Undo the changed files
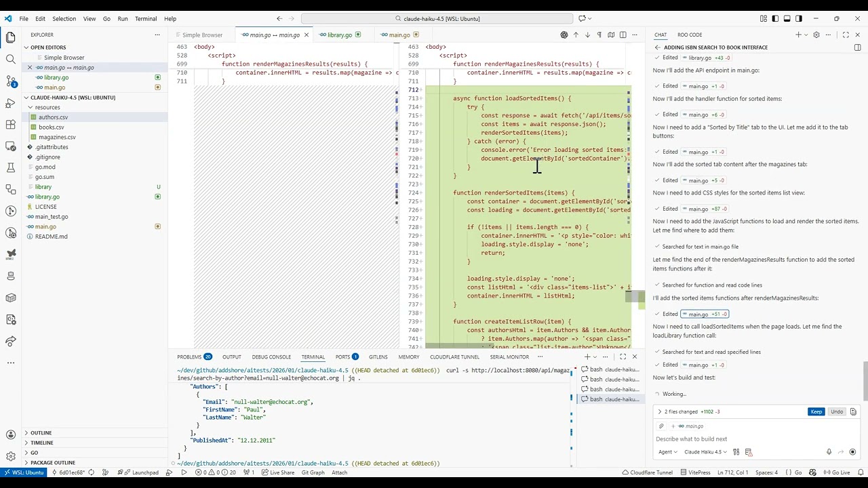The height and width of the screenshot is (488, 868). click(837, 411)
